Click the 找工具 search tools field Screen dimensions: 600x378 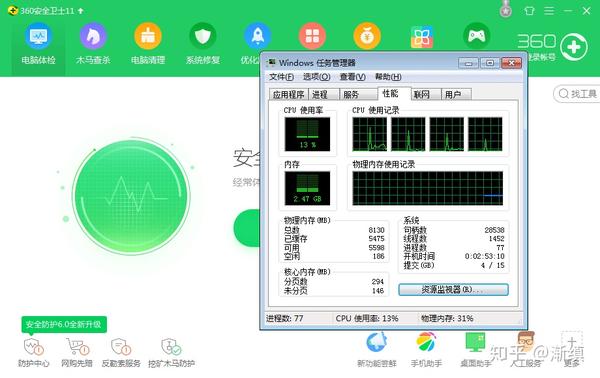[578, 93]
